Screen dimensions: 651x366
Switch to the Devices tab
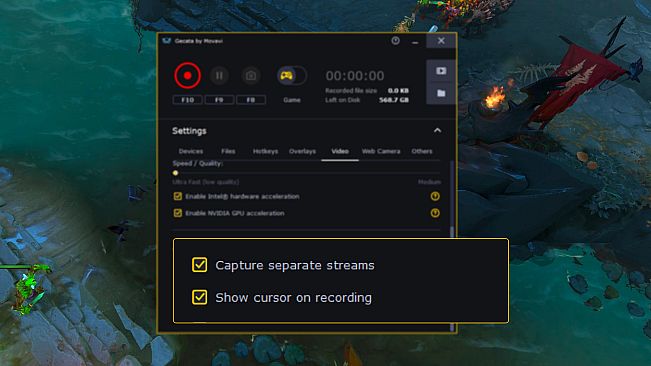(x=191, y=151)
